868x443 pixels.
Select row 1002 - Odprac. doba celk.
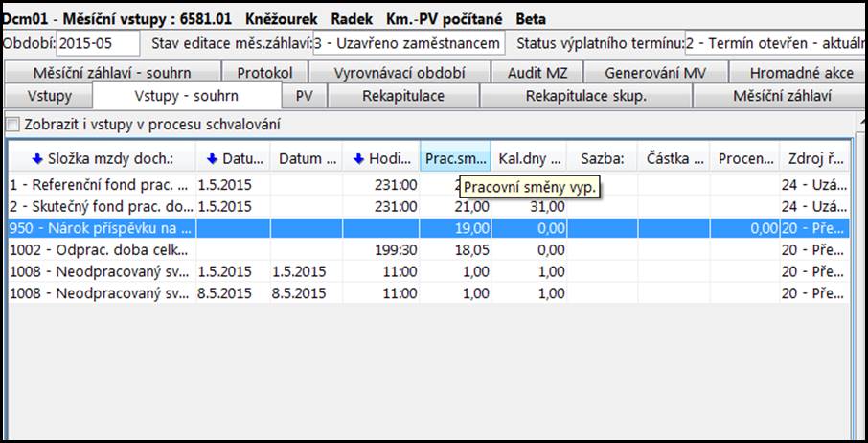[x=101, y=250]
